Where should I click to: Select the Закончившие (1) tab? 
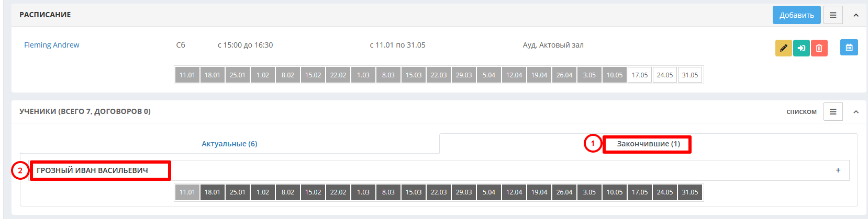[648, 144]
